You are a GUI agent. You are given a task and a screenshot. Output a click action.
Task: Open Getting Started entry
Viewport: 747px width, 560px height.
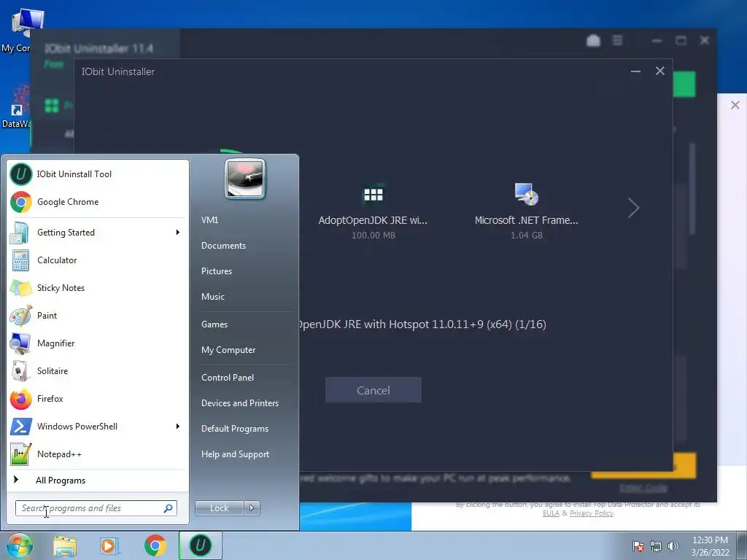tap(98, 233)
